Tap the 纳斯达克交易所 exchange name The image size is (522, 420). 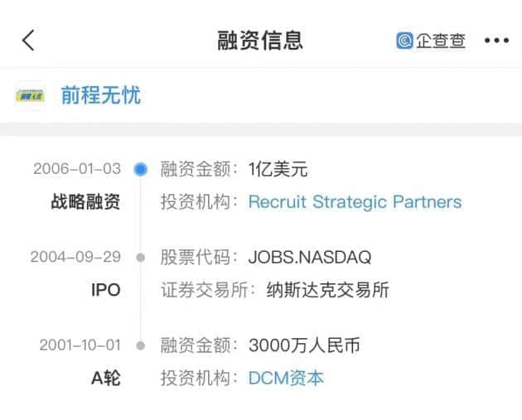click(327, 290)
